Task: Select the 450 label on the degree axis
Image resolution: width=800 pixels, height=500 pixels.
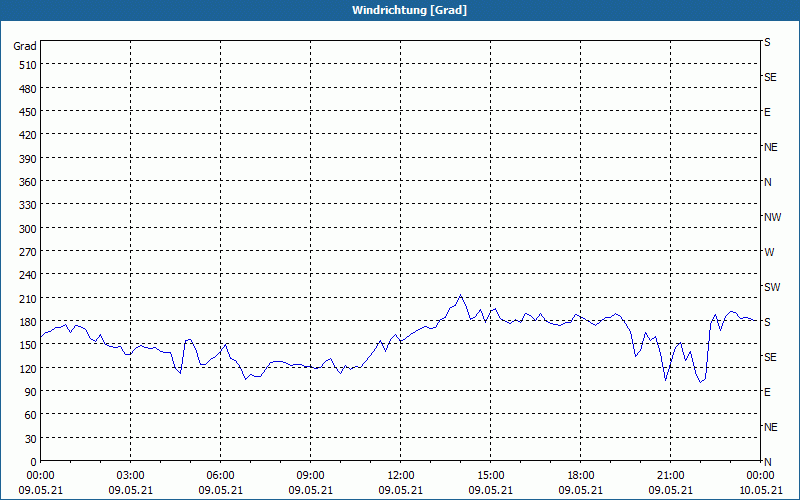Action: [x=28, y=112]
